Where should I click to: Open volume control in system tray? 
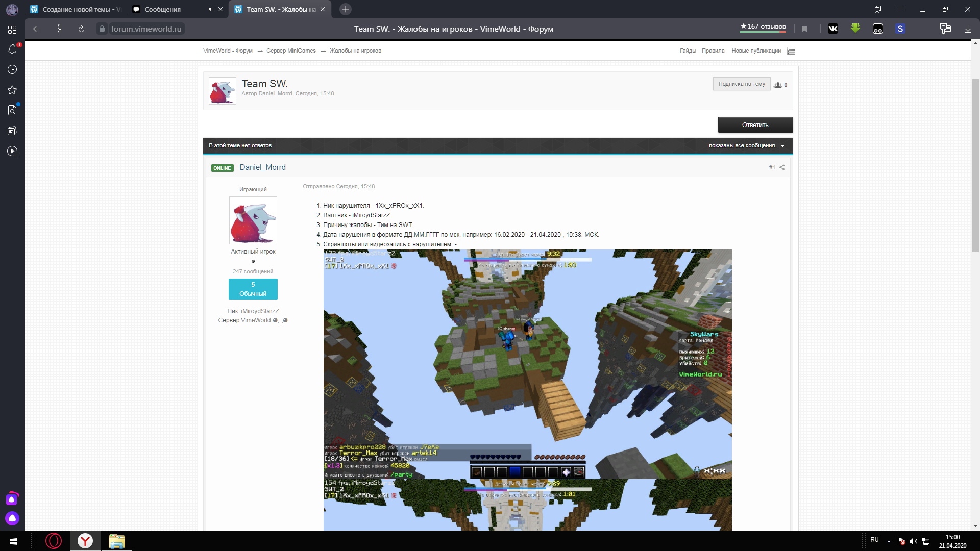(x=913, y=541)
